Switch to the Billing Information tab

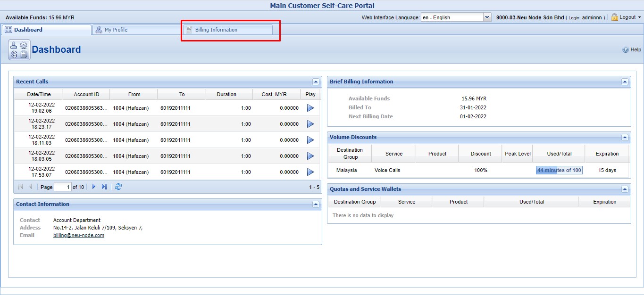(216, 30)
